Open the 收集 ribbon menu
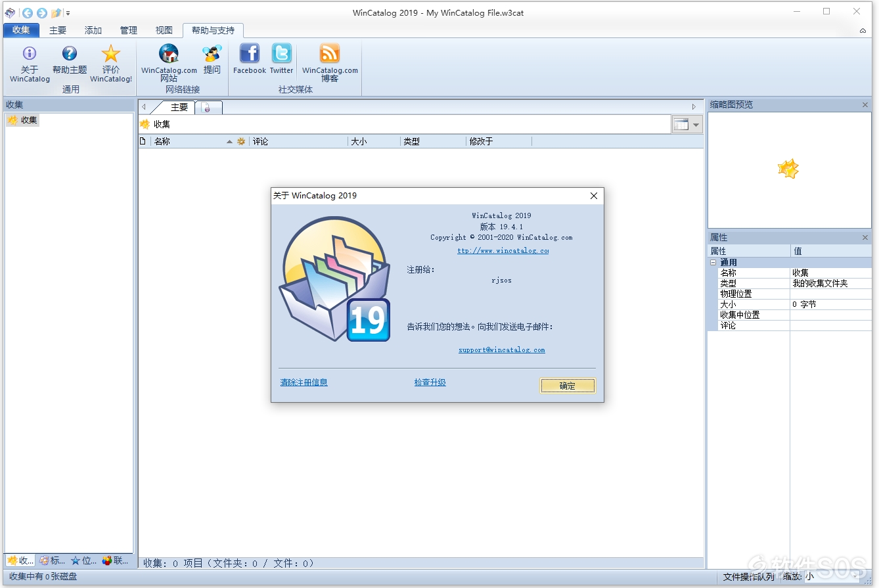The height and width of the screenshot is (588, 879). pyautogui.click(x=21, y=30)
